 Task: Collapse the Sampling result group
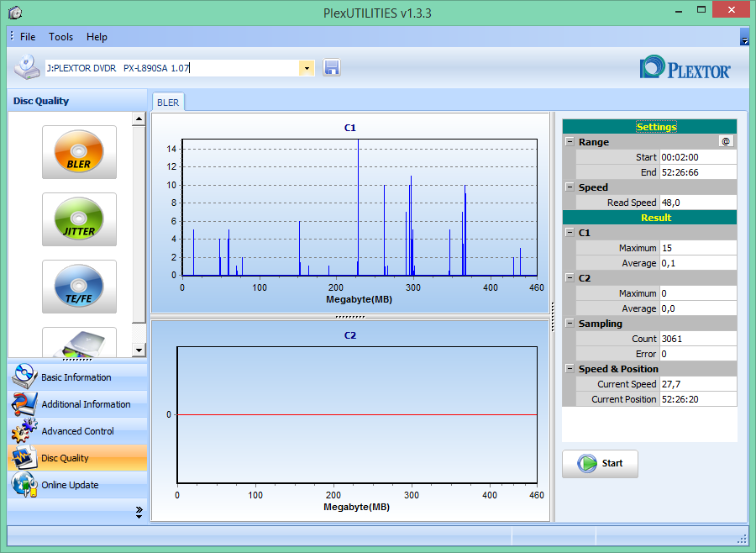[570, 324]
